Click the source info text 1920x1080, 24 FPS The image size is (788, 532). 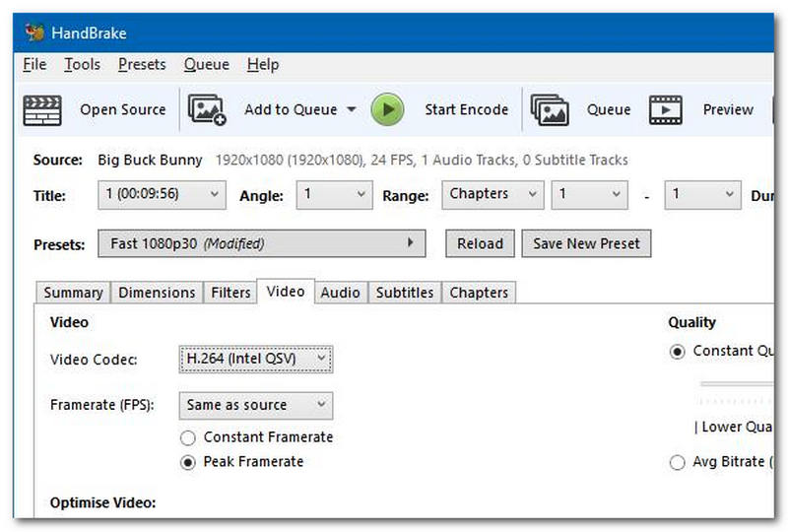pos(422,160)
